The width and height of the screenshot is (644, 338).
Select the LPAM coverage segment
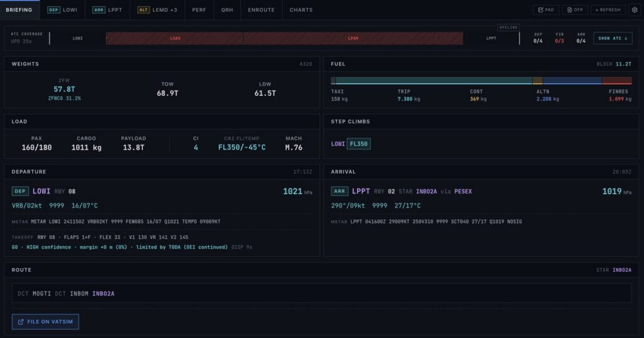[x=353, y=38]
